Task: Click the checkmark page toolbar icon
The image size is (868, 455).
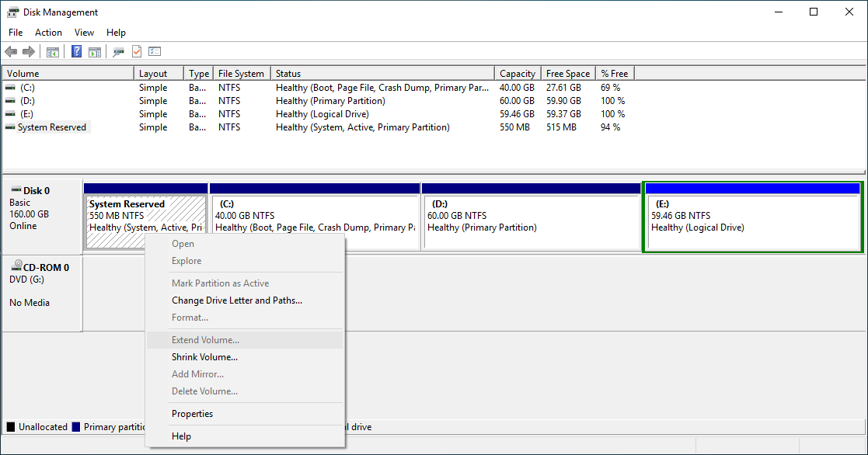Action: [137, 52]
